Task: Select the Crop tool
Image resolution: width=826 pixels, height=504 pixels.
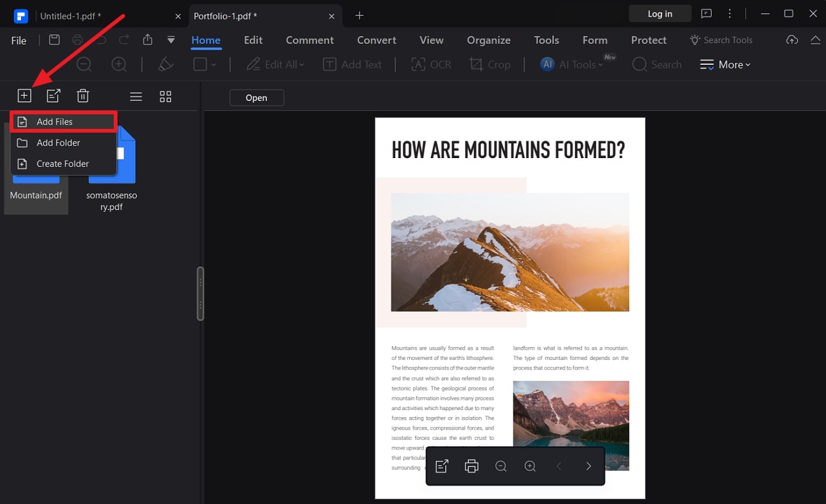Action: 490,64
